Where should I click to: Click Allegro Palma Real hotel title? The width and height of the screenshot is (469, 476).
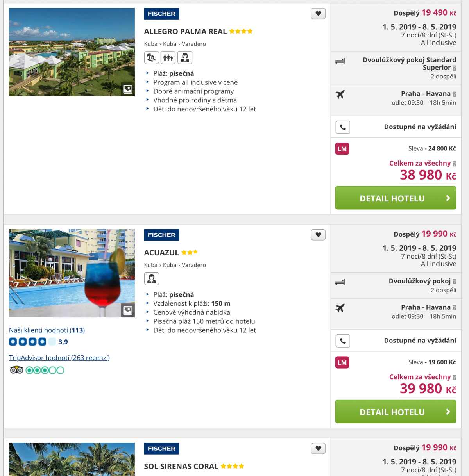tap(185, 32)
